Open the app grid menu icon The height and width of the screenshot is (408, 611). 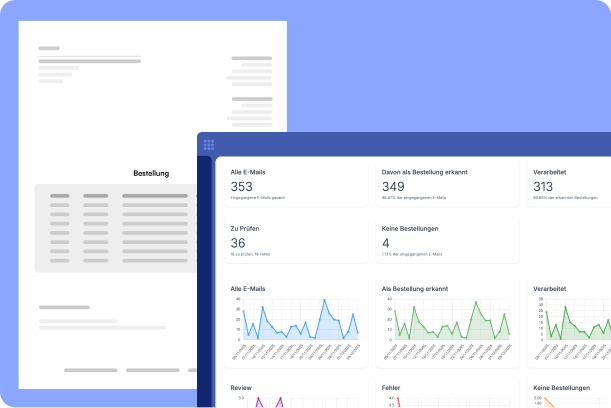click(209, 145)
